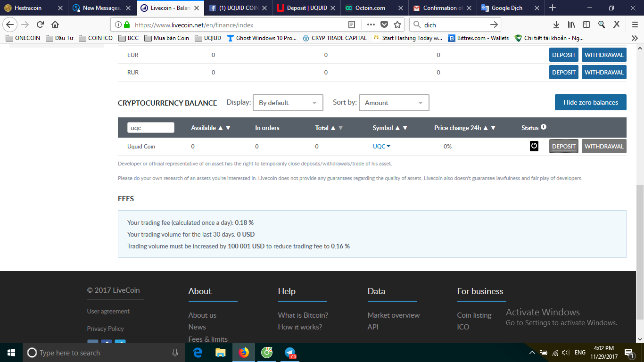The image size is (644, 362).
Task: Click Hide zero balances button
Action: coord(591,102)
